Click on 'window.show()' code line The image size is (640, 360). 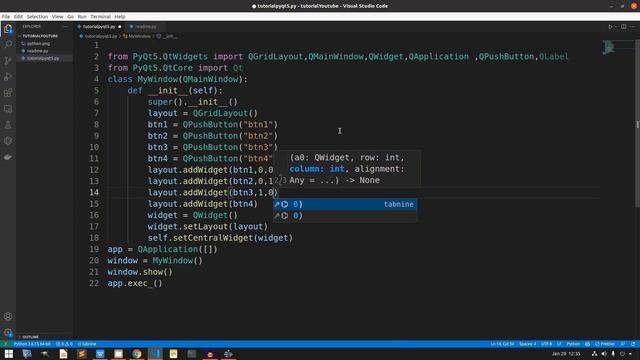(140, 272)
